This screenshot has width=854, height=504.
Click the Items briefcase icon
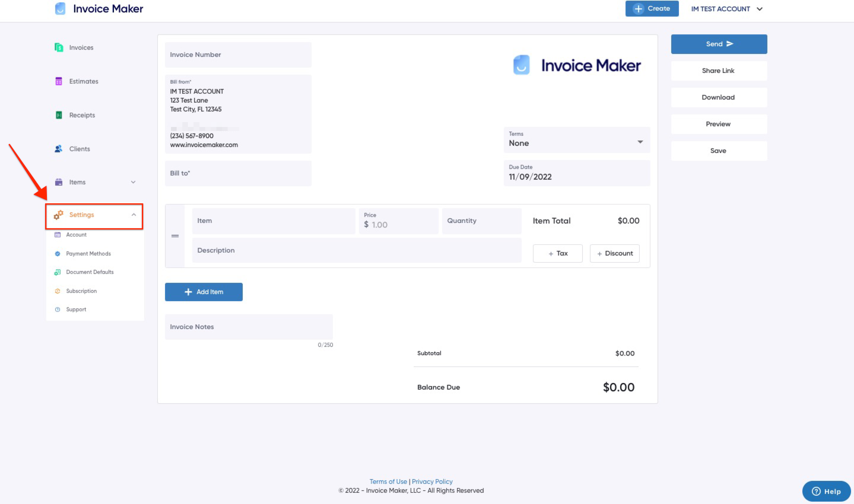(x=59, y=182)
